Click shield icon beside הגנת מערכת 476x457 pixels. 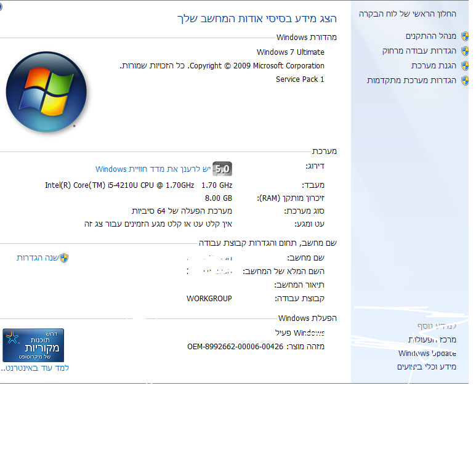[x=465, y=66]
